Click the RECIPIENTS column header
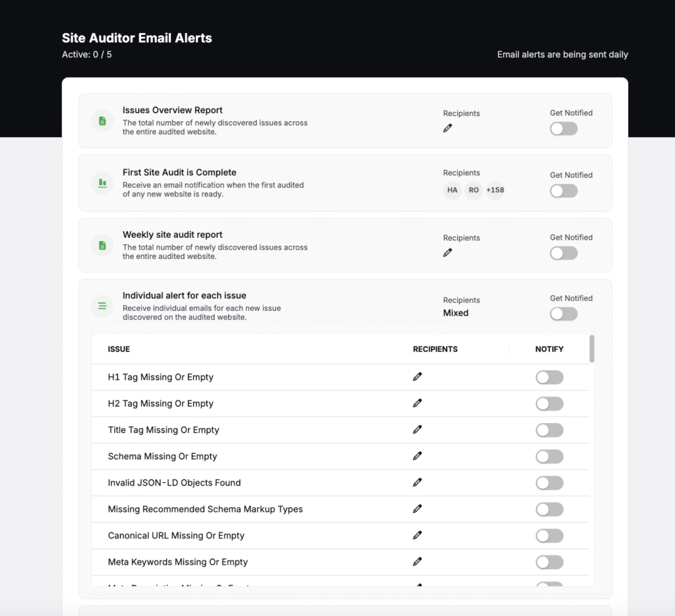This screenshot has height=616, width=675. pos(435,349)
